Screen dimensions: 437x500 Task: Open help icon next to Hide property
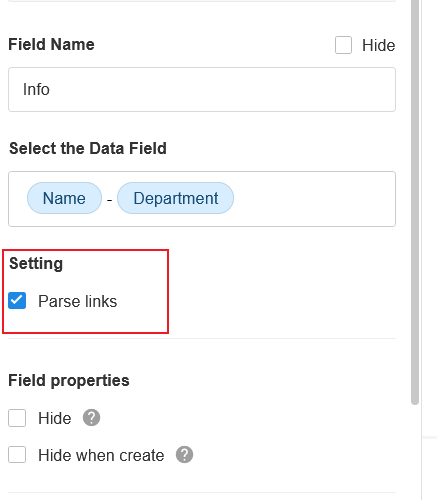pos(91,418)
